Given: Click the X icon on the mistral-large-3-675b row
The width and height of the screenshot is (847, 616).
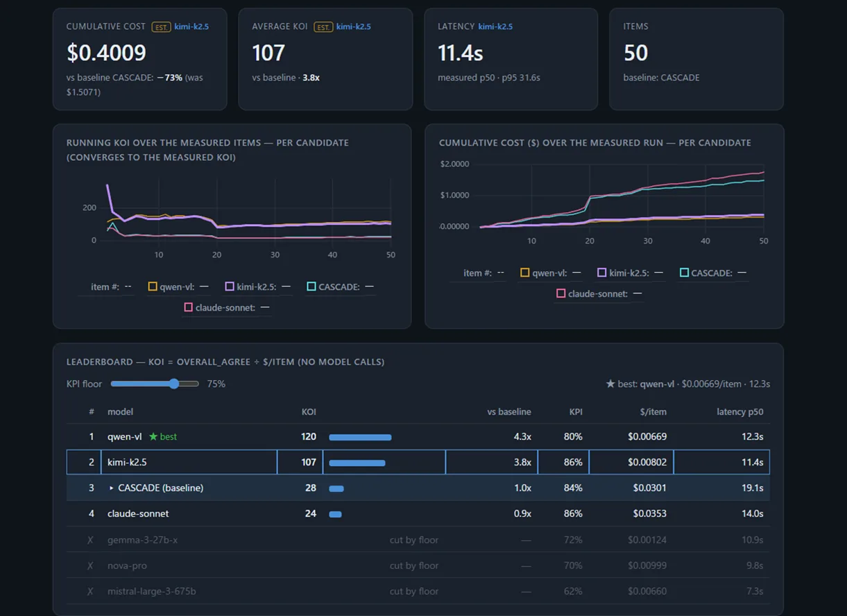Looking at the screenshot, I should click(x=90, y=591).
